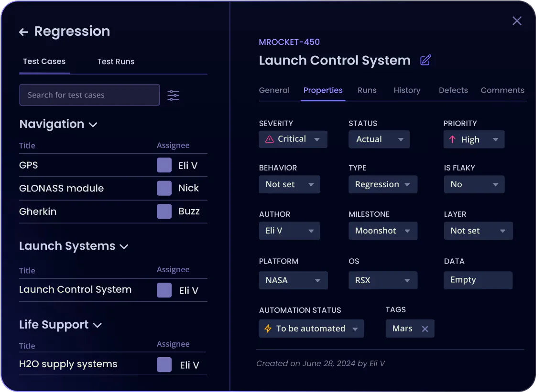Toggle the Life Support section chevron

pyautogui.click(x=97, y=326)
